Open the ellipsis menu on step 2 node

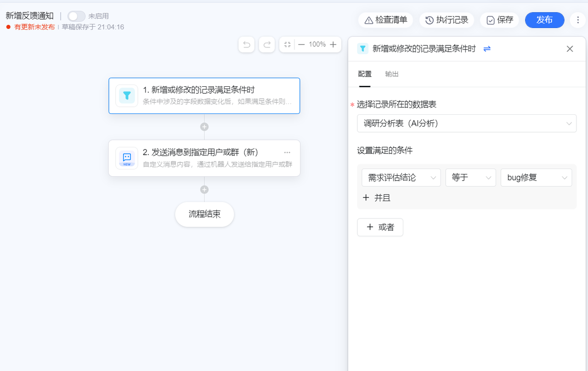click(287, 152)
